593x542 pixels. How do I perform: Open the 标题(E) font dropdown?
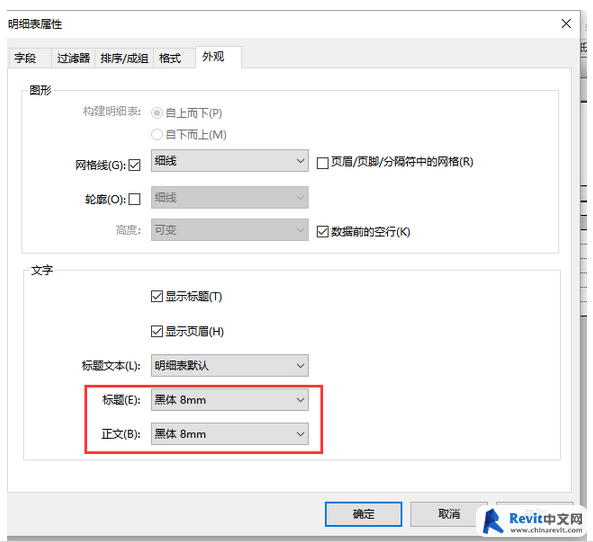[x=230, y=400]
